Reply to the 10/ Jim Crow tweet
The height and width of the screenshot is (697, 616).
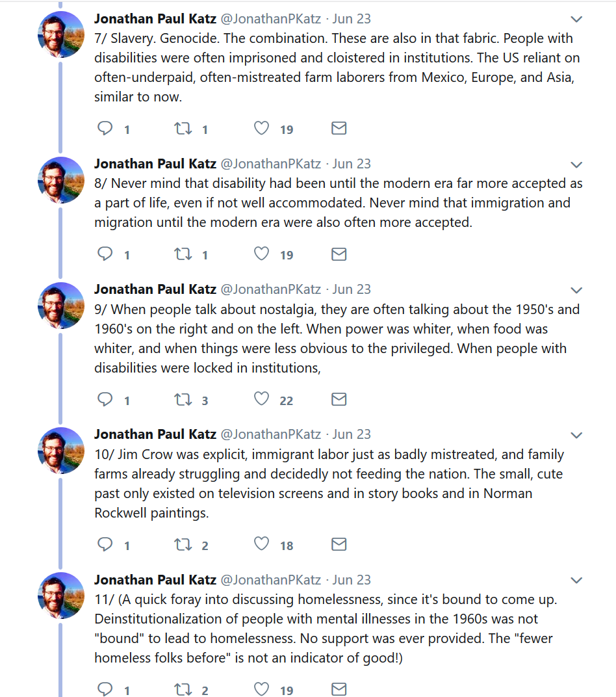pyautogui.click(x=105, y=544)
